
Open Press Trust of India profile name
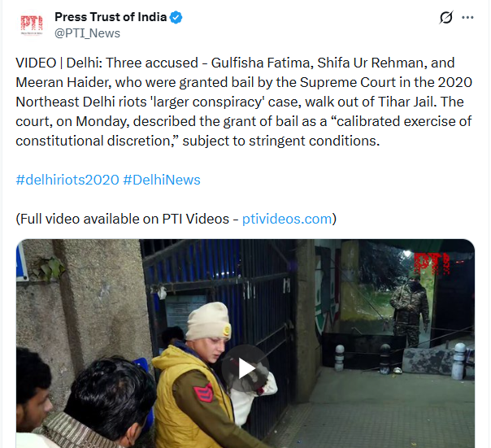tap(111, 17)
